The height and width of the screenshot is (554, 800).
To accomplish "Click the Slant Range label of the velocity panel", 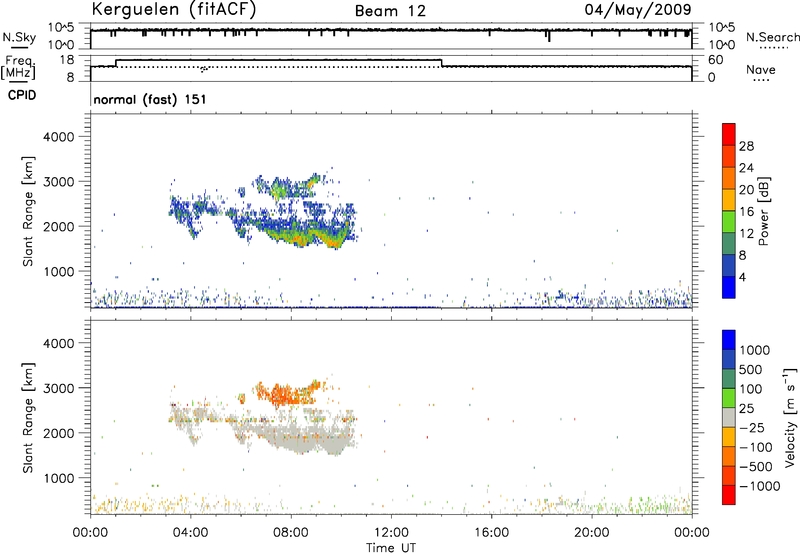I will coord(28,418).
